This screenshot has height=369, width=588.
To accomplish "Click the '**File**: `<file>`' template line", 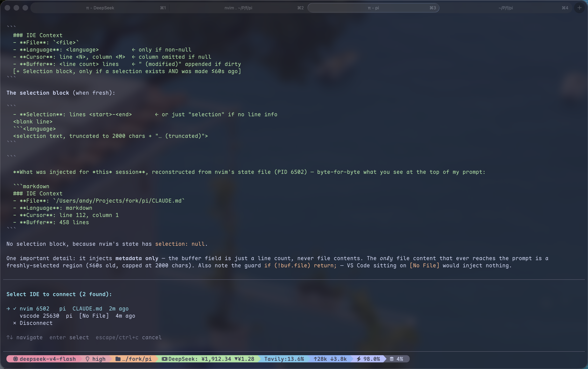I will (46, 42).
